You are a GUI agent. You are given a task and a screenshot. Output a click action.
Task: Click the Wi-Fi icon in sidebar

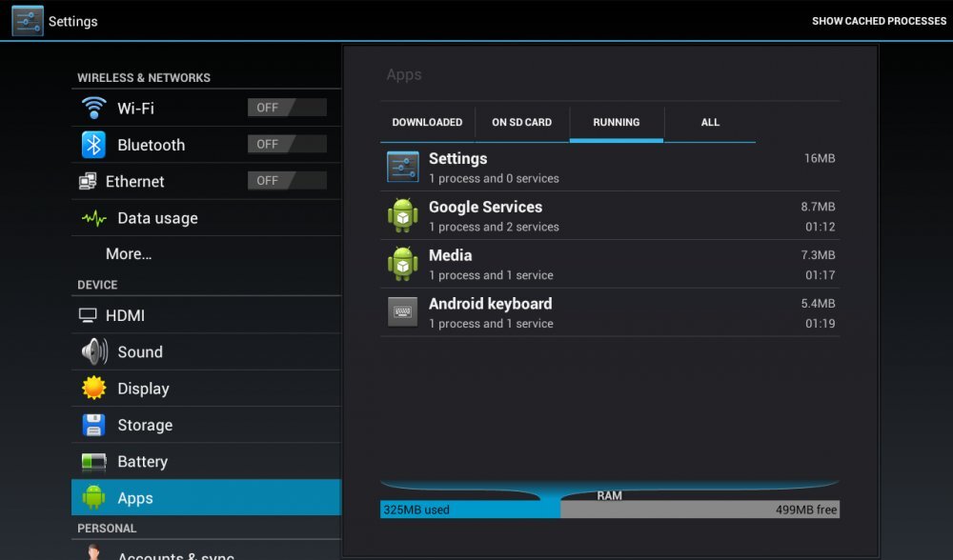(93, 108)
